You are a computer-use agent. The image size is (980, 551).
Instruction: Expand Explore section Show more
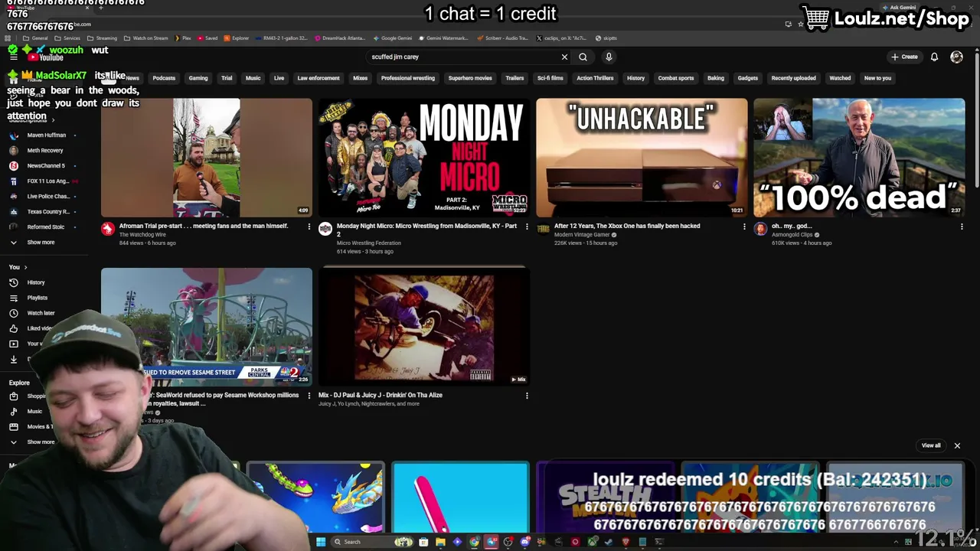41,442
